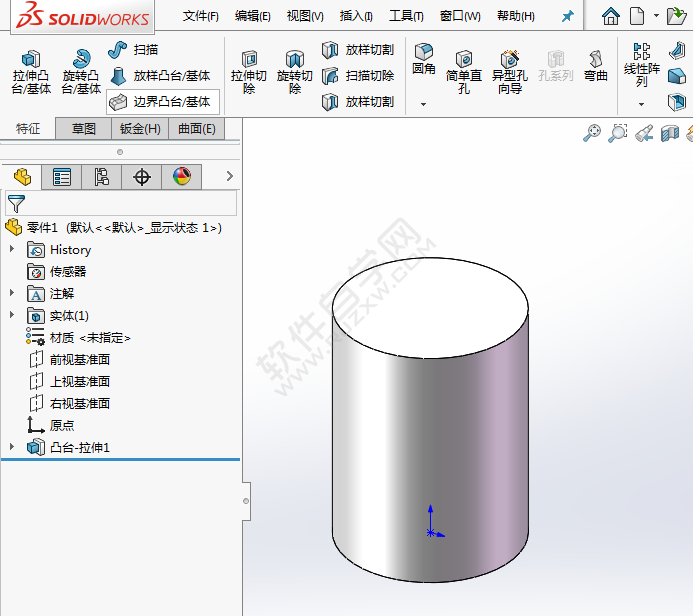Select the 零件1 root node

click(113, 228)
